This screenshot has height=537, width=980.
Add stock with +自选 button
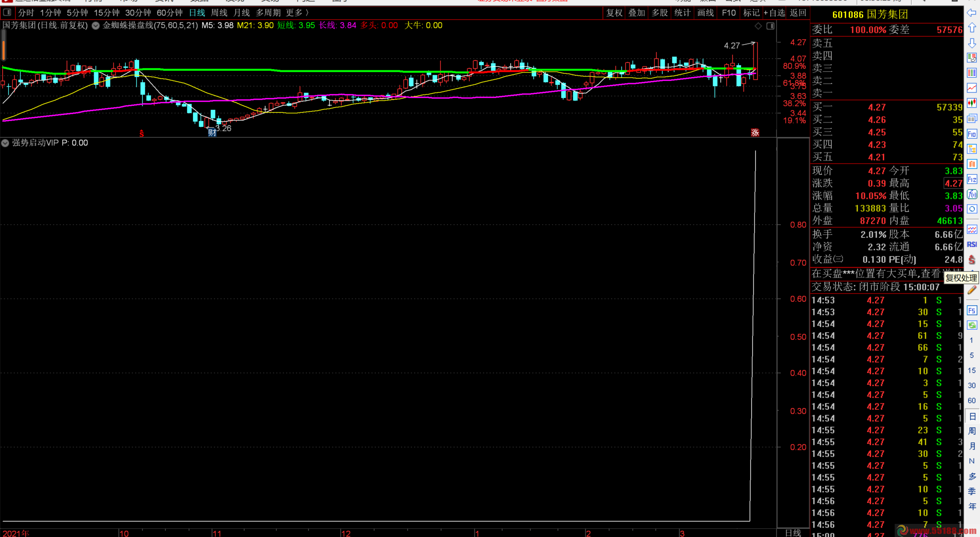pyautogui.click(x=774, y=13)
